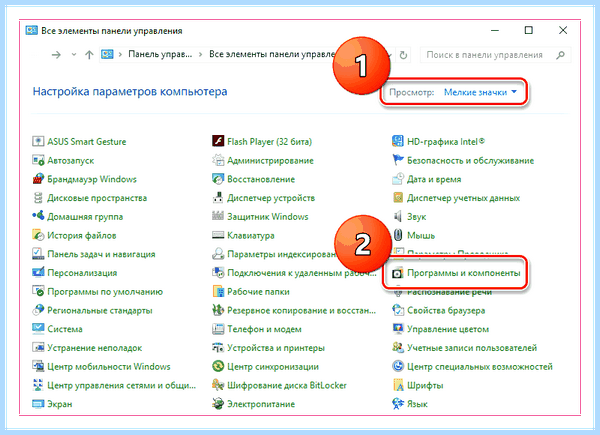
Task: Click the Программы и компоненты icon
Action: click(x=398, y=273)
